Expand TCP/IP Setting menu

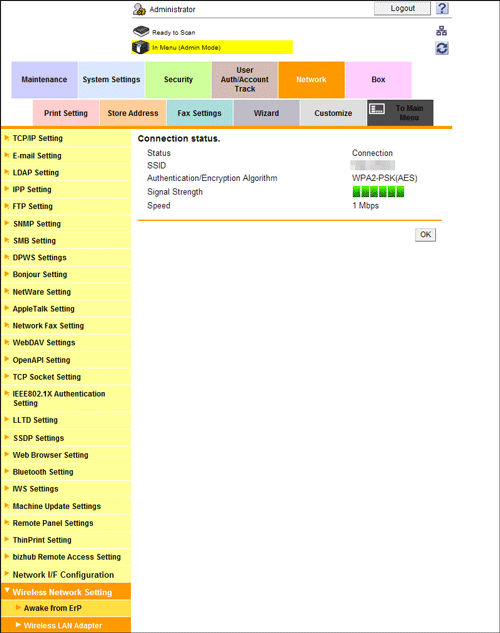66,138
